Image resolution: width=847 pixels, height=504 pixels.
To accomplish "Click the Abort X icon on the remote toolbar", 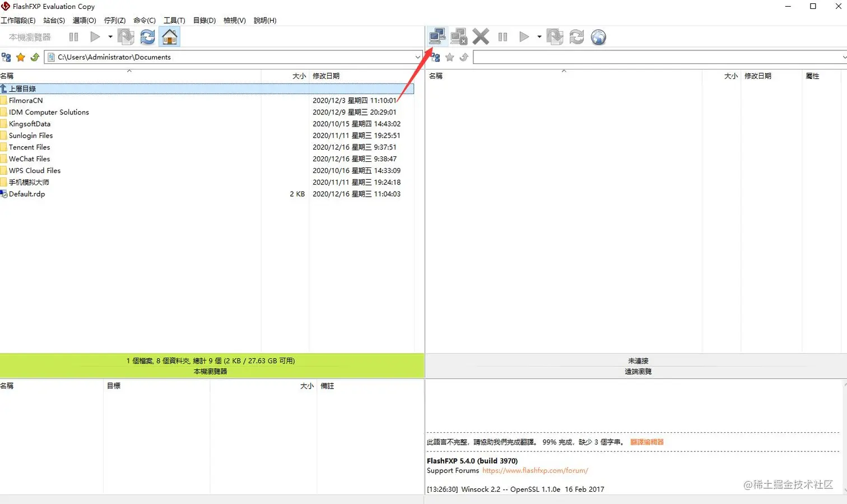I will 481,37.
